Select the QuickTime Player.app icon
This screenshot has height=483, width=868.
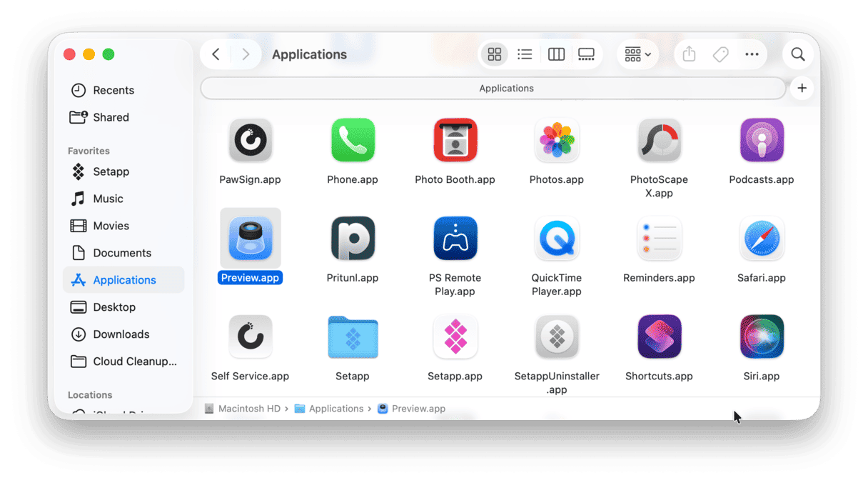point(557,239)
